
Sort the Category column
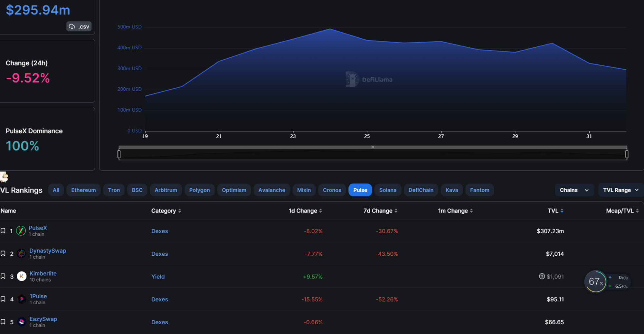coord(180,211)
